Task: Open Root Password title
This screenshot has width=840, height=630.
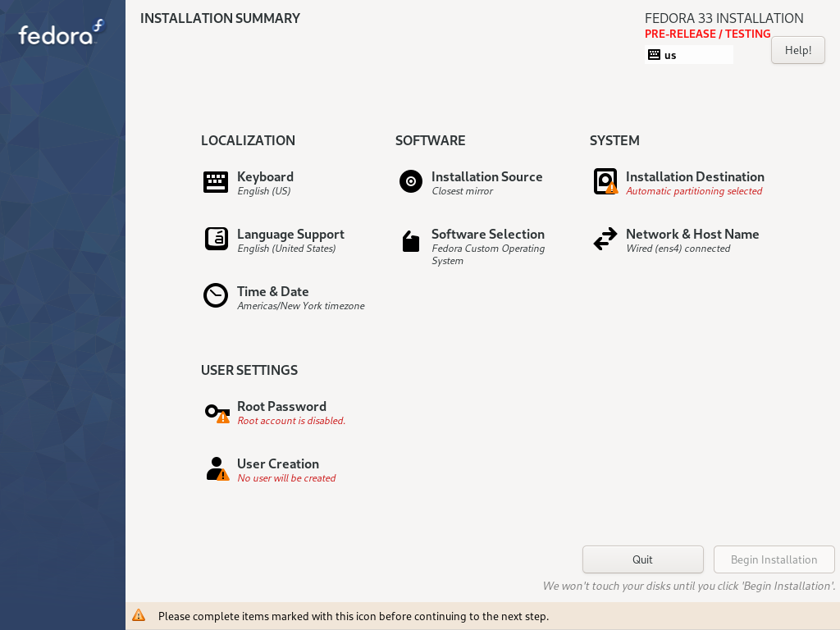Action: [282, 407]
